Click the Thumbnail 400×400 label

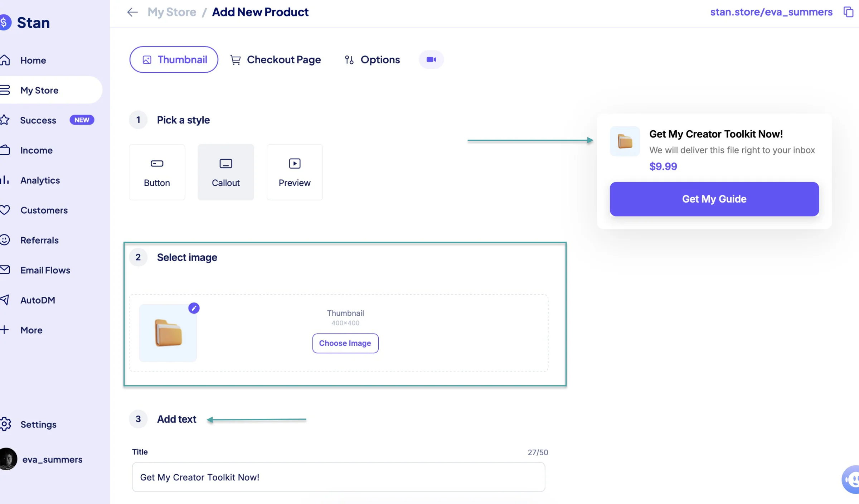[x=345, y=318]
